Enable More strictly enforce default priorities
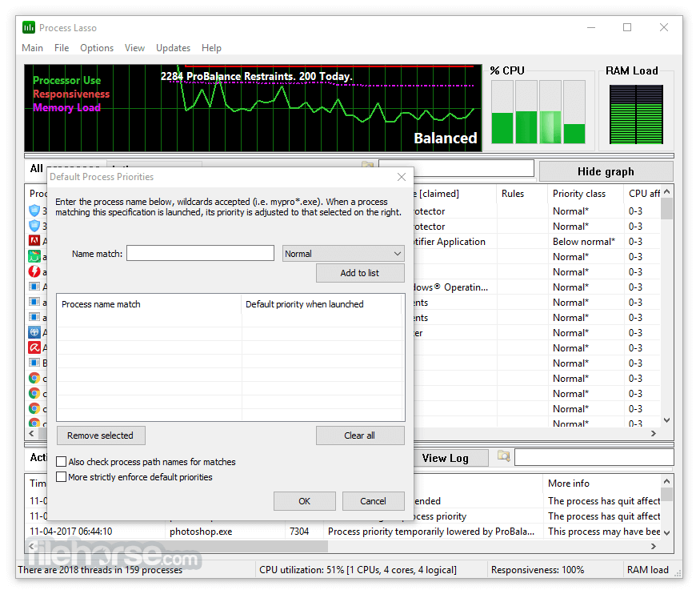 click(x=62, y=477)
